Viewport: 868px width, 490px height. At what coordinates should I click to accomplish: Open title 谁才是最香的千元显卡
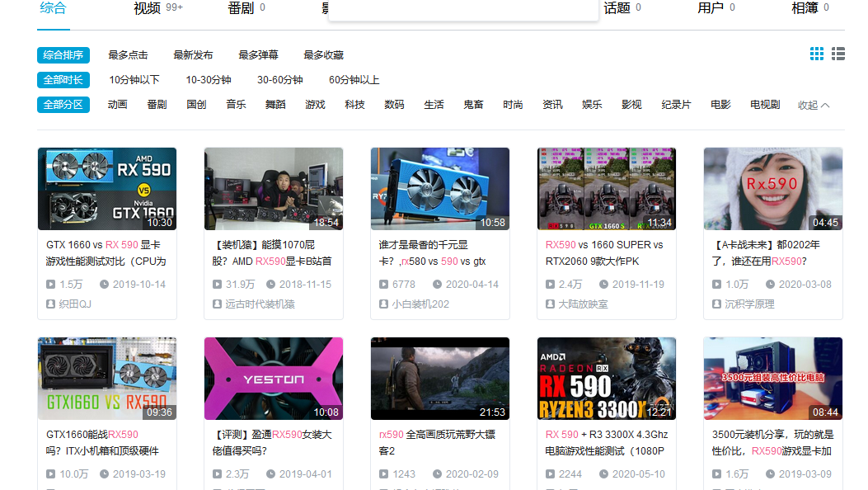point(432,253)
